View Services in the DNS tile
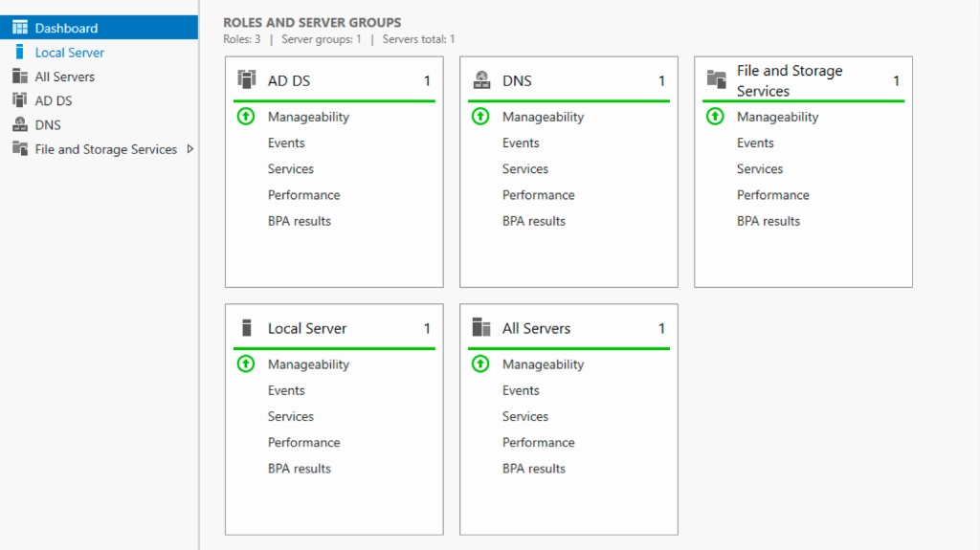This screenshot has width=980, height=550. (524, 168)
